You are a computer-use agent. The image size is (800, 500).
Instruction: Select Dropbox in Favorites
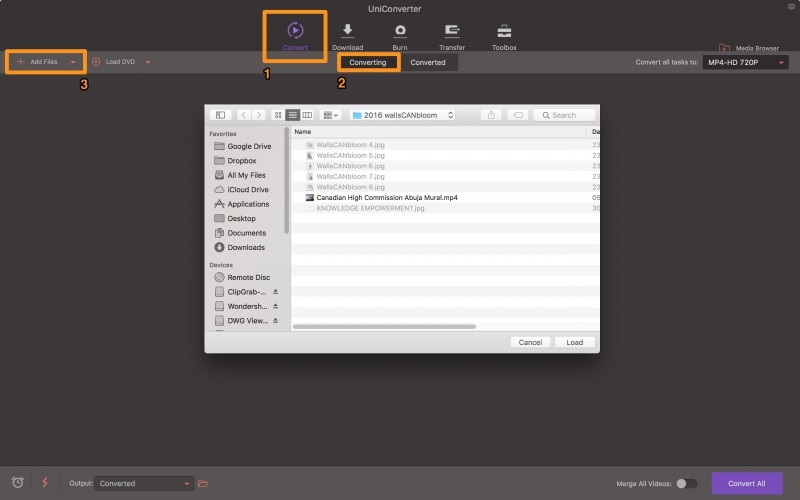point(236,160)
